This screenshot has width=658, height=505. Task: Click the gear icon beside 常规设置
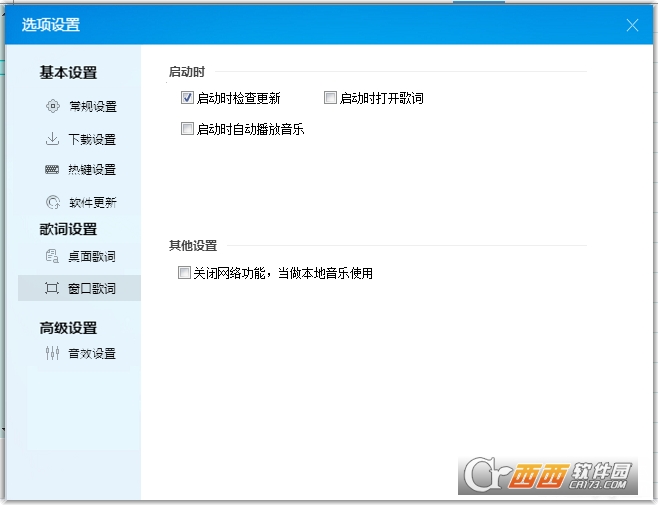pos(53,106)
